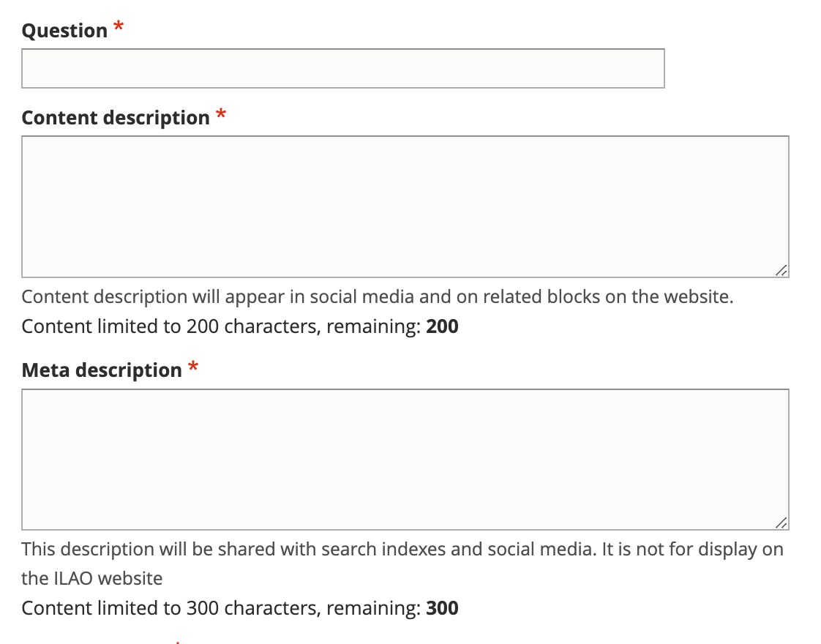Click the Question field label
Viewport: 821px width, 644px height.
[x=64, y=30]
